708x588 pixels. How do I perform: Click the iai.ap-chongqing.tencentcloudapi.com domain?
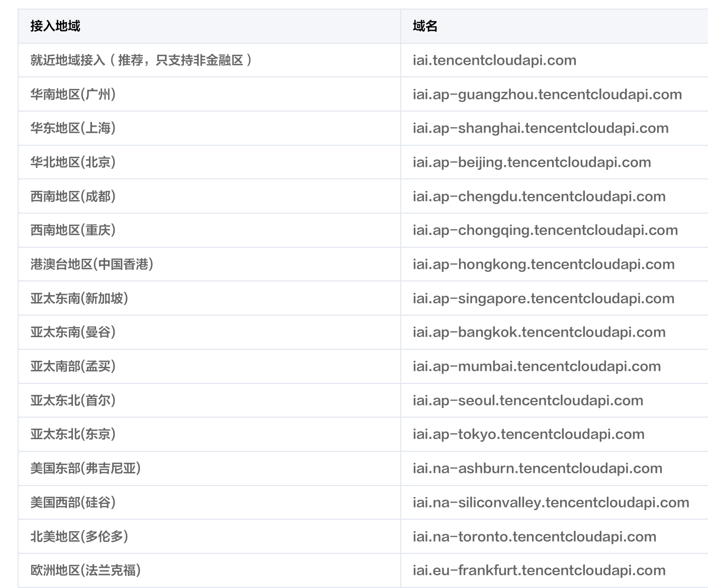coord(545,230)
